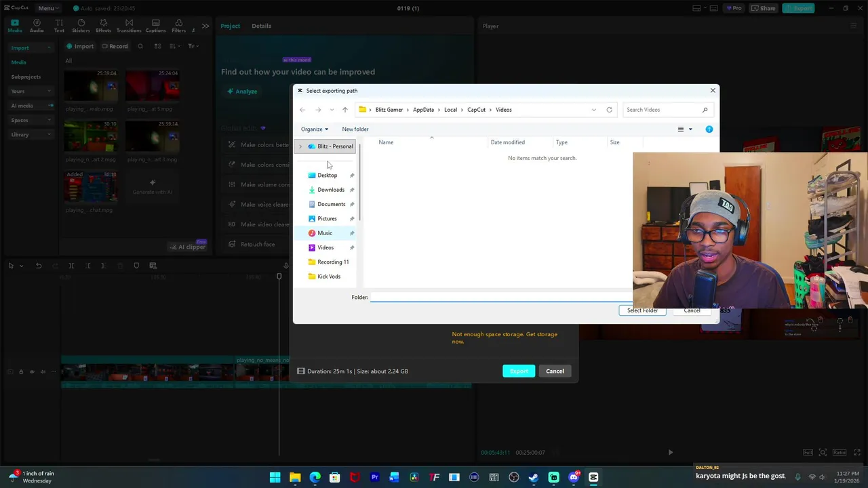The width and height of the screenshot is (868, 488).
Task: Select the Recording 11 folder
Action: coord(332,262)
